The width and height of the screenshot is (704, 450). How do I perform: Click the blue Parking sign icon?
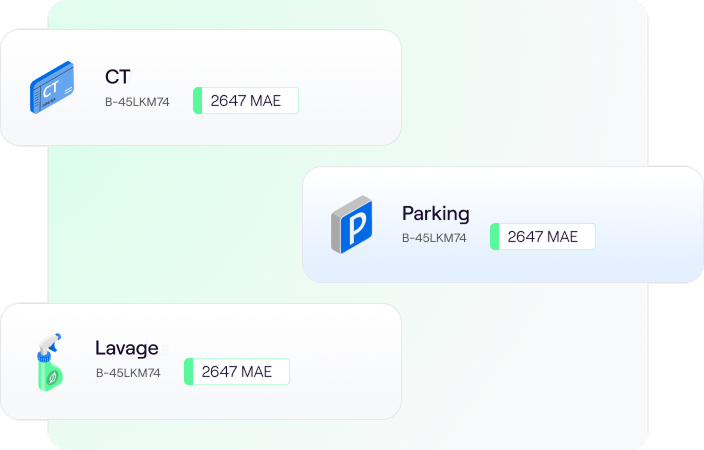pos(351,226)
